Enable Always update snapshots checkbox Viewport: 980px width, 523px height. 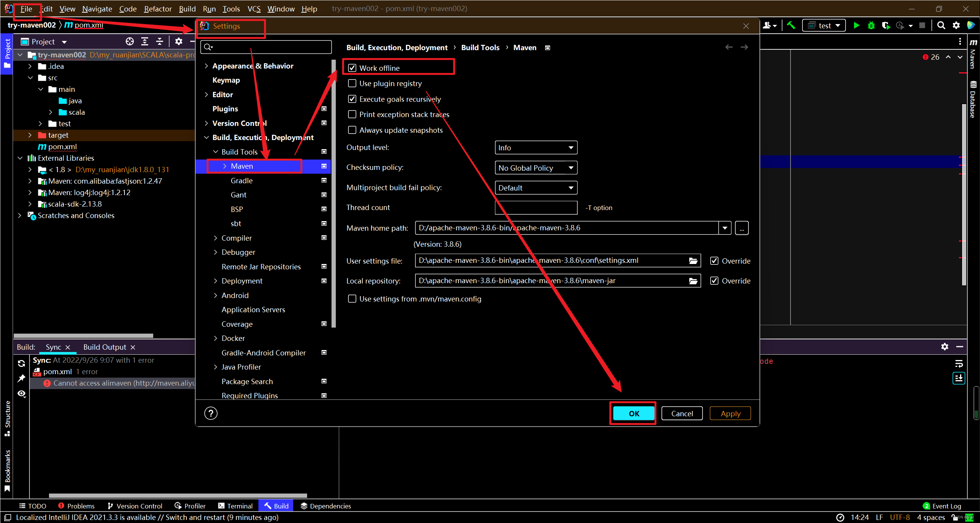click(x=352, y=130)
